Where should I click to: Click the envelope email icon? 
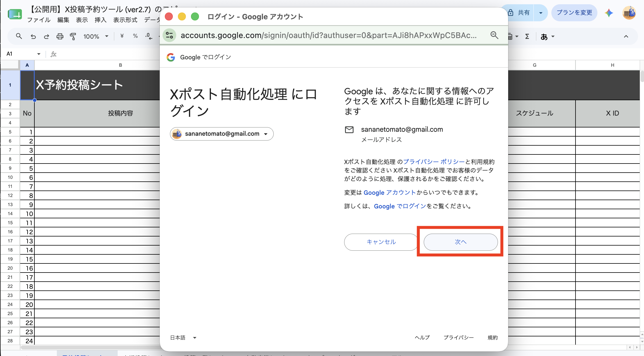click(349, 129)
